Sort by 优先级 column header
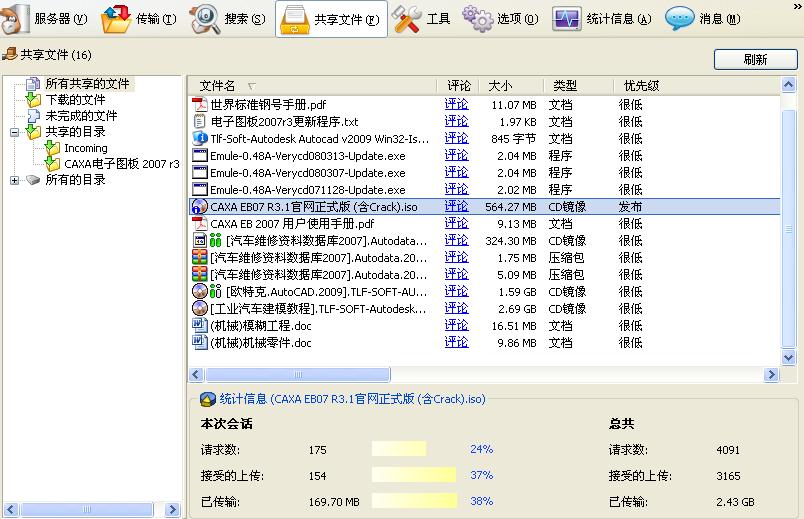The height and width of the screenshot is (519, 804). click(641, 86)
